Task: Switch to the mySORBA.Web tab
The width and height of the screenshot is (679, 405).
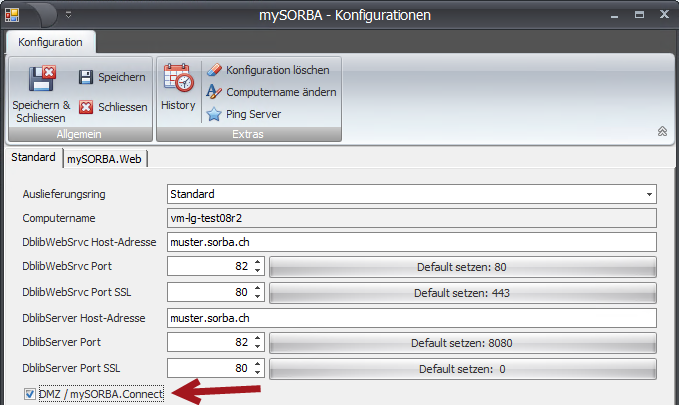Action: tap(104, 159)
